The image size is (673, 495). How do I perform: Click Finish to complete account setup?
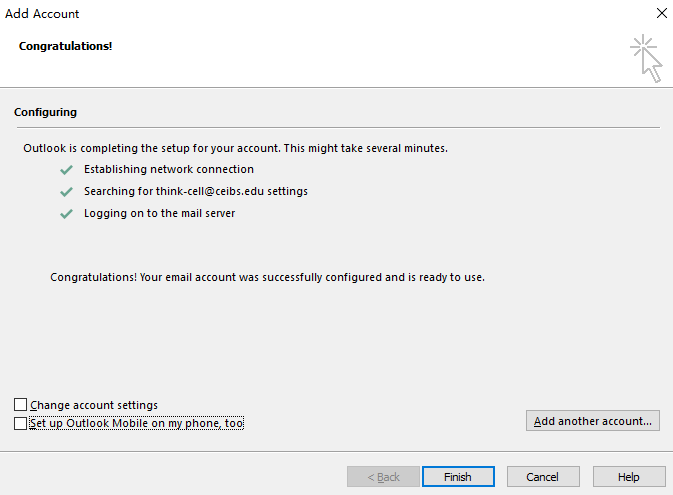click(458, 477)
